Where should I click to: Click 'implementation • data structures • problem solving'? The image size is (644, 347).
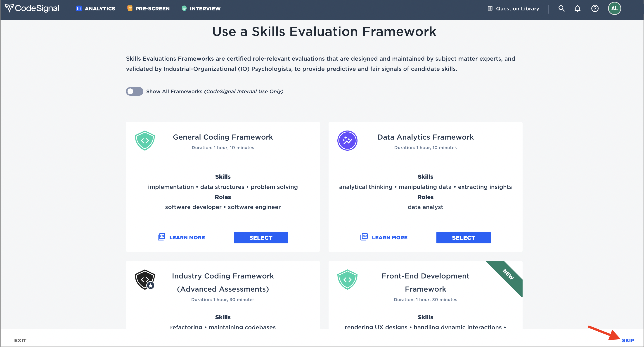[223, 187]
